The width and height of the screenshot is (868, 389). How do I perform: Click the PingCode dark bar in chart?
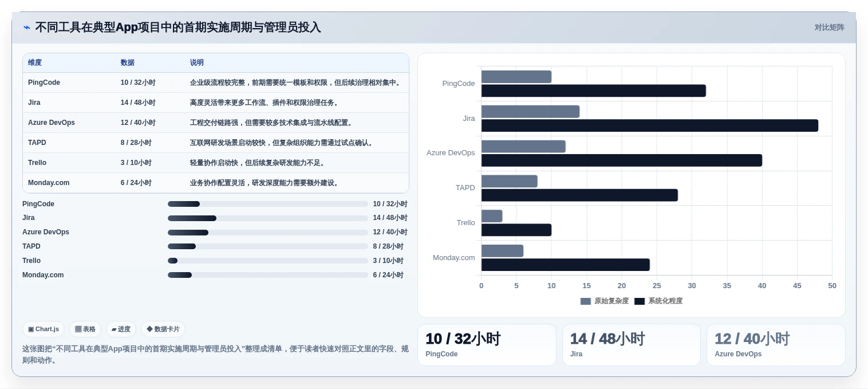click(x=594, y=91)
